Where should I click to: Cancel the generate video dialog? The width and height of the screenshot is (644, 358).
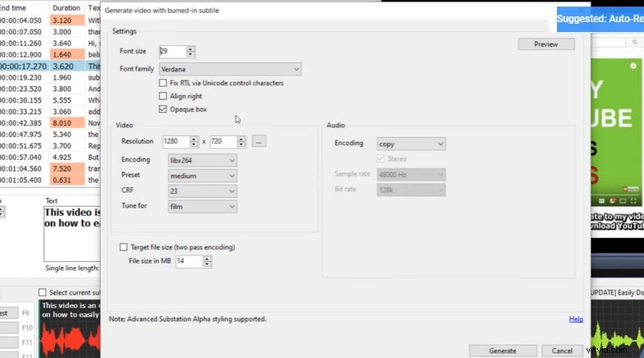[x=563, y=351]
